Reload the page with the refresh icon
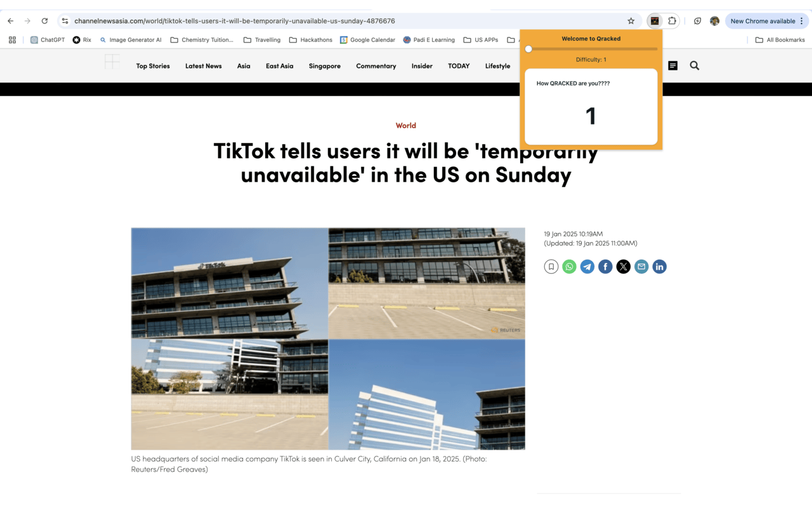The image size is (812, 508). coord(44,21)
